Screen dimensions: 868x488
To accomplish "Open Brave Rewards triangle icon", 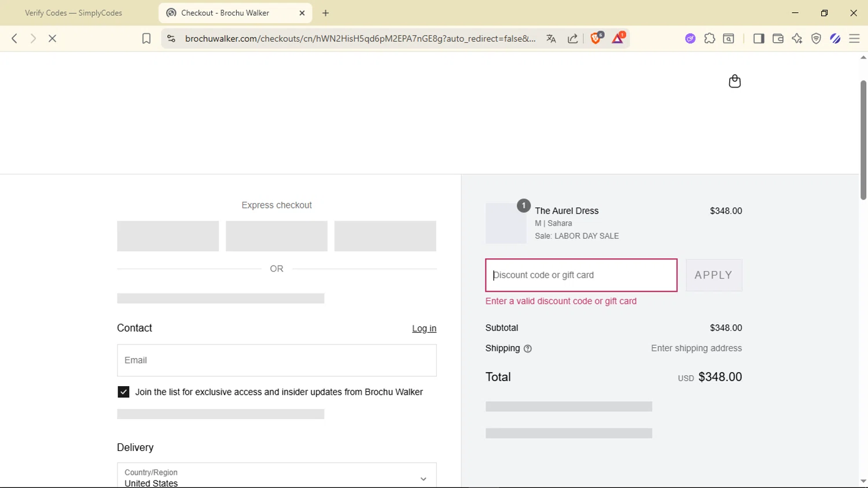I will tap(617, 38).
